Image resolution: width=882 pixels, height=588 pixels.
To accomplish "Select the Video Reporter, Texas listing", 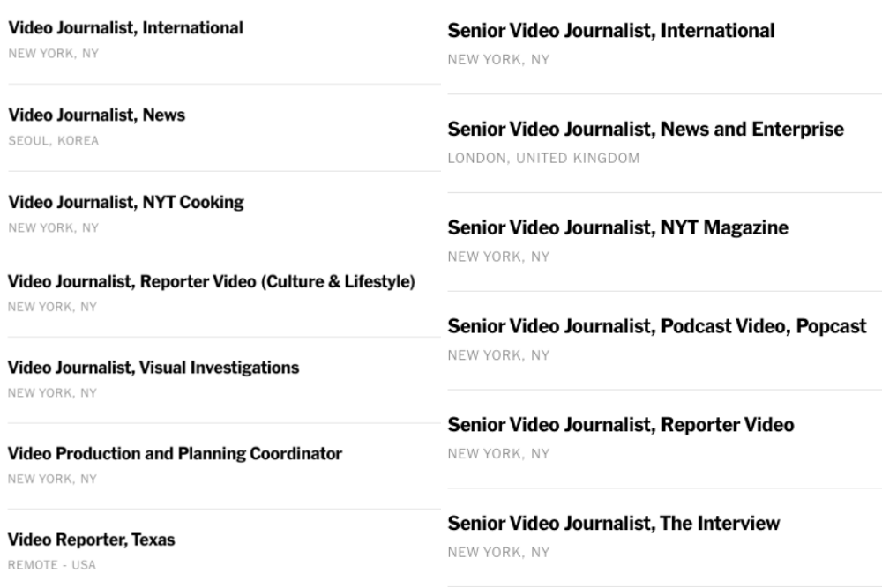I will [91, 540].
